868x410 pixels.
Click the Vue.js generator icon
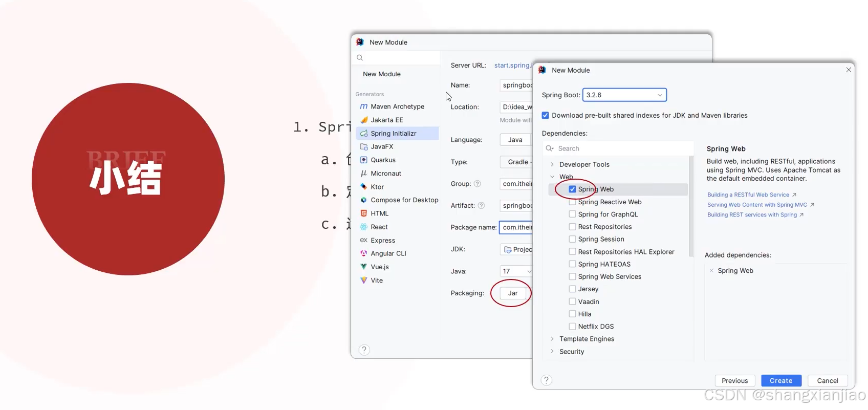(364, 267)
